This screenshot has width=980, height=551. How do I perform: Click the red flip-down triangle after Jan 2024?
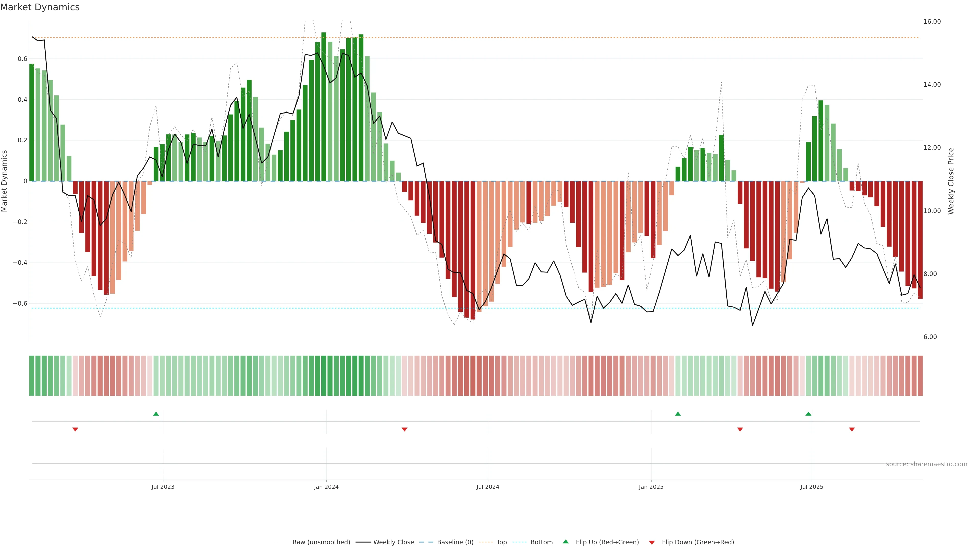tap(405, 429)
